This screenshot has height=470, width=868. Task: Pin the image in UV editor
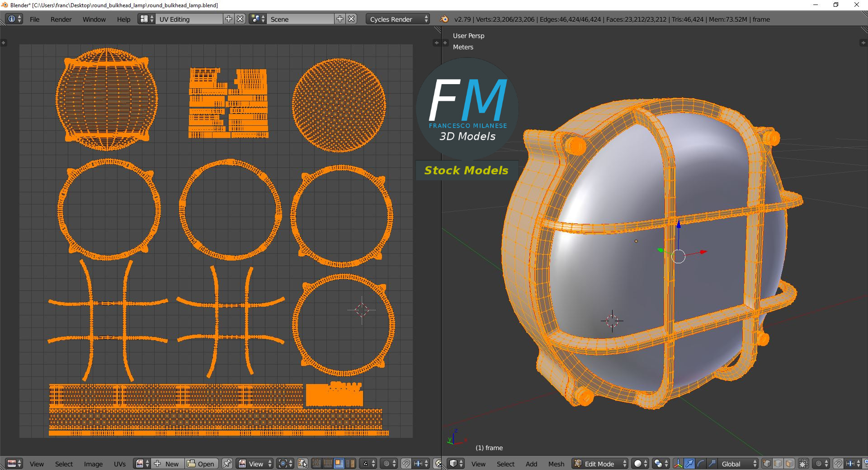227,464
